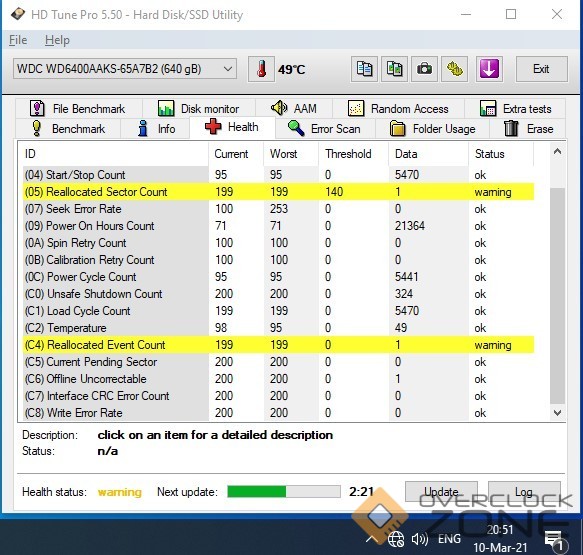Viewport: 583px width, 555px height.
Task: Click the temperature thermometer icon
Action: pyautogui.click(x=261, y=69)
